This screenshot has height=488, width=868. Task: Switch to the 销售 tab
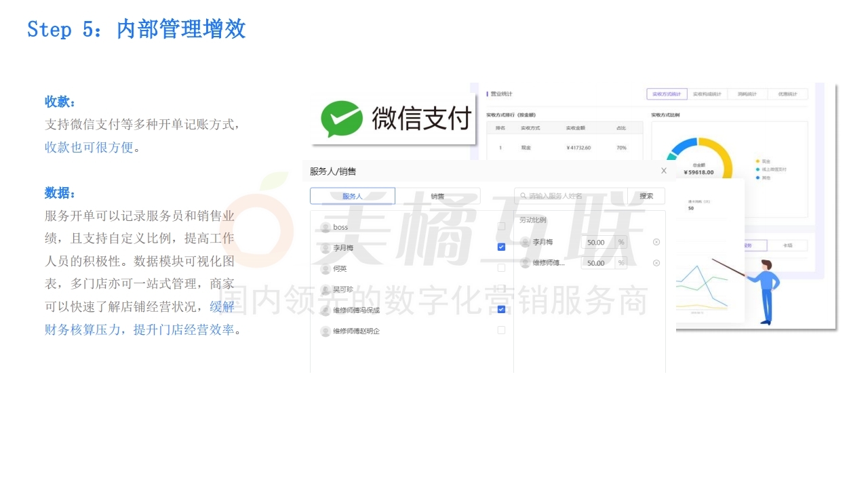click(x=437, y=196)
